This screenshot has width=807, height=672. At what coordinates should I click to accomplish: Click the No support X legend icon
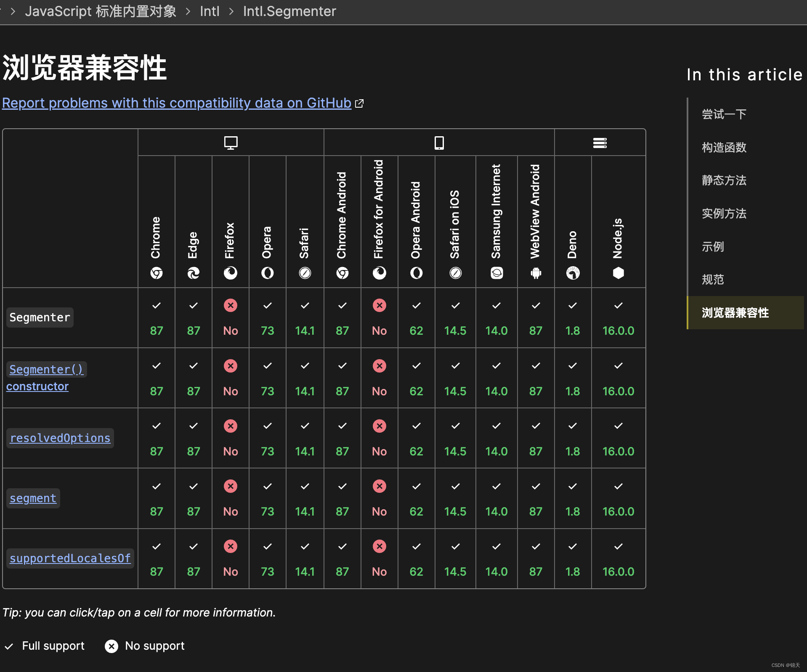(x=111, y=646)
